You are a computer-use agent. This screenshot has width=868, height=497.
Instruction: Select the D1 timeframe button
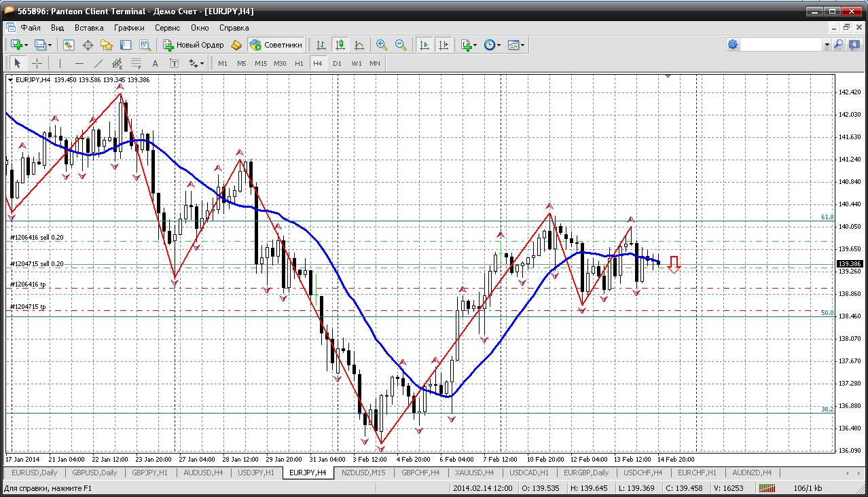[337, 63]
